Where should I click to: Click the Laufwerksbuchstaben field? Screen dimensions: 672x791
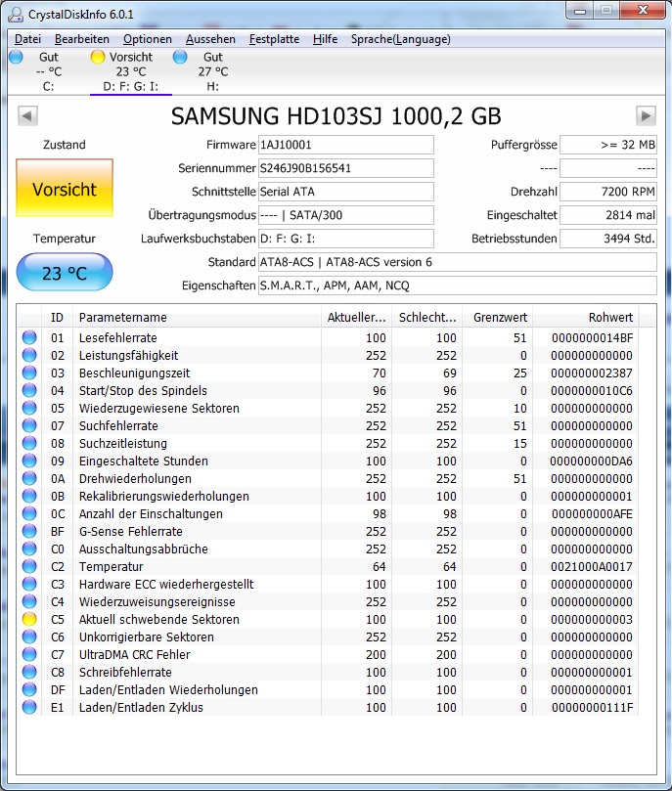[x=346, y=239]
